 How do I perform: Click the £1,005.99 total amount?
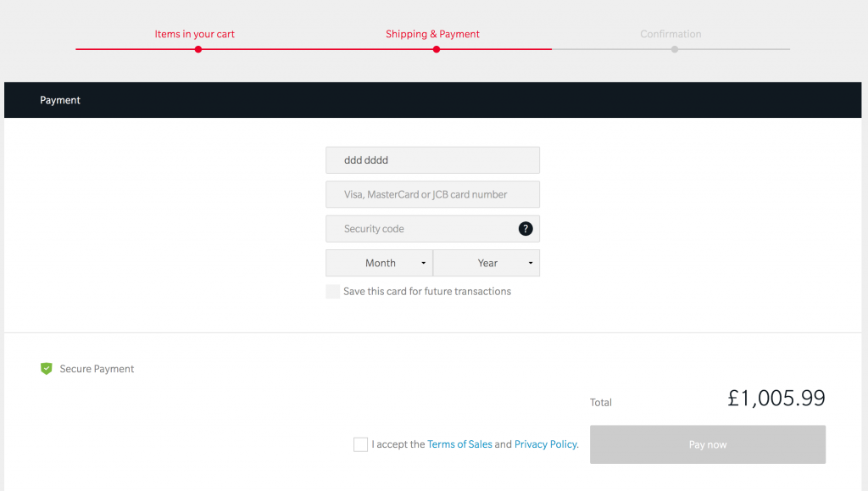point(776,399)
